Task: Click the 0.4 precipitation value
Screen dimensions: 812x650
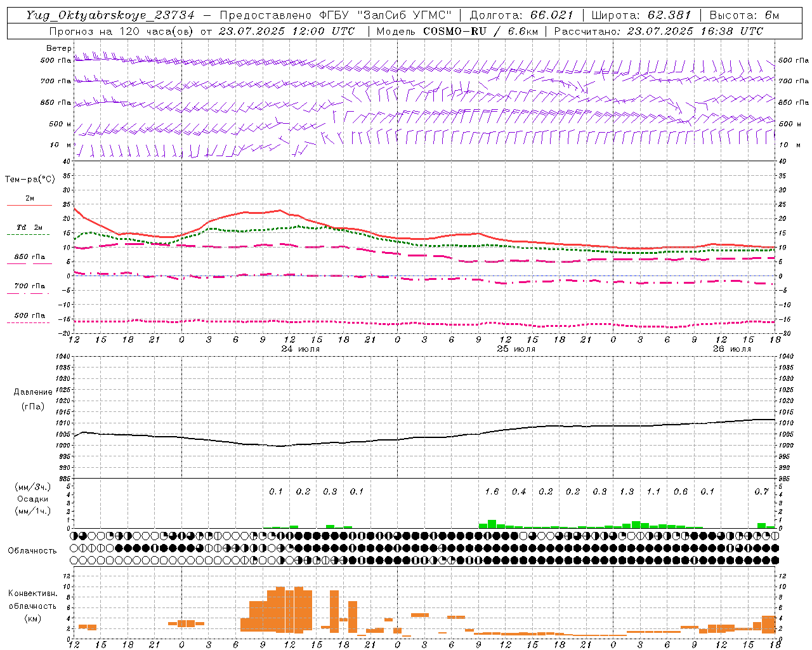Action: [x=519, y=491]
